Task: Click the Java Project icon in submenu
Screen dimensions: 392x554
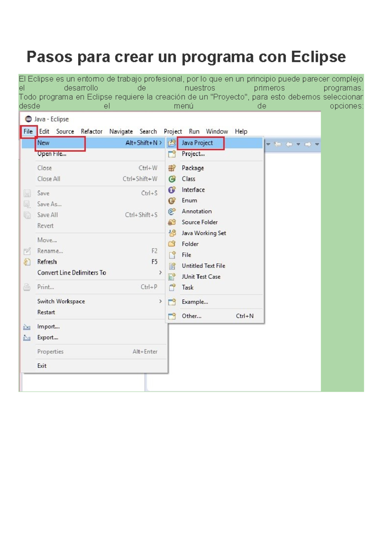Action: [172, 143]
